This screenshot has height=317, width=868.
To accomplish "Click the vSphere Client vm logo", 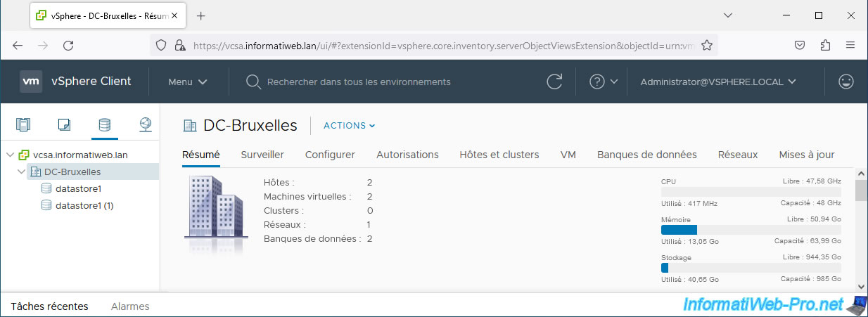I will coord(31,82).
